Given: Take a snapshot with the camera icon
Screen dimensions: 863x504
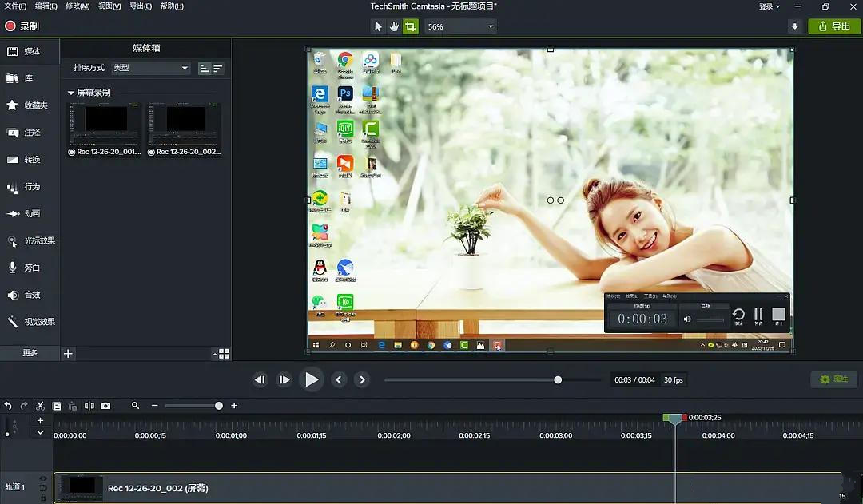Looking at the screenshot, I should (x=105, y=406).
